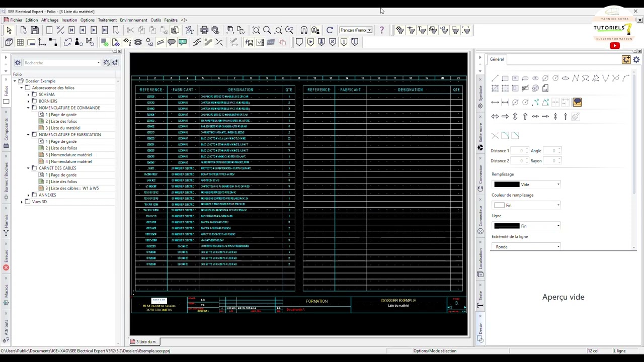Viewport: 644px width, 362px height.
Task: Collapse the CARNET DES CABLES node
Action: [x=29, y=168]
